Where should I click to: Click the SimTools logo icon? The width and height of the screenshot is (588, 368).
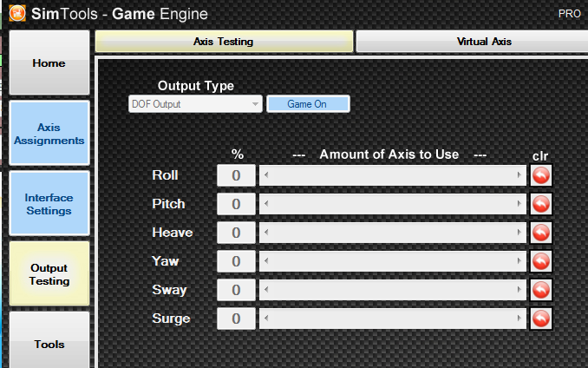(16, 14)
